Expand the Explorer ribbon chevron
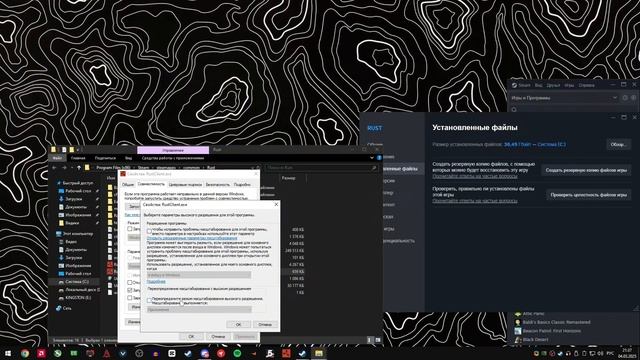The width and height of the screenshot is (640, 360). pos(372,158)
